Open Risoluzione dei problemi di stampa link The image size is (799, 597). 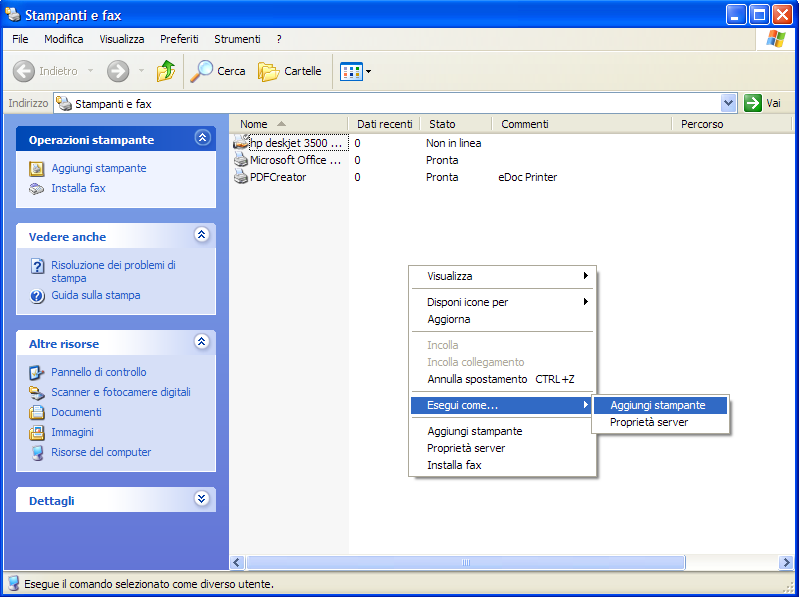click(x=113, y=272)
